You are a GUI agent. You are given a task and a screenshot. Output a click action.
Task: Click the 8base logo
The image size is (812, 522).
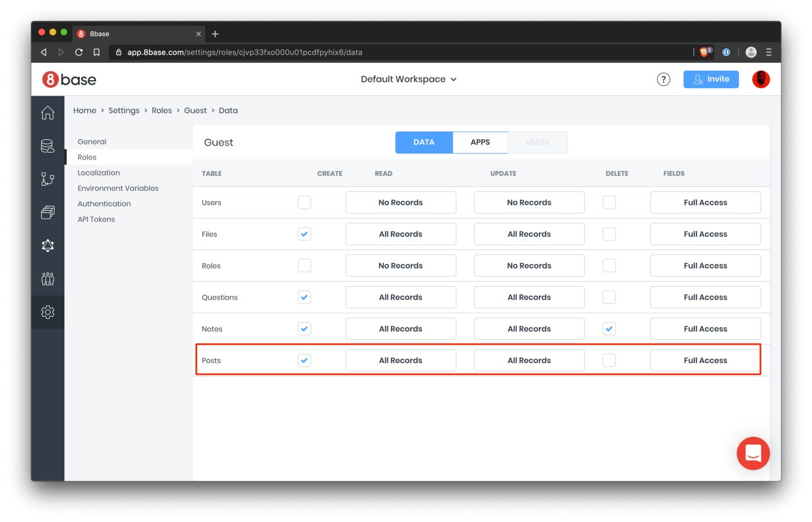[69, 79]
